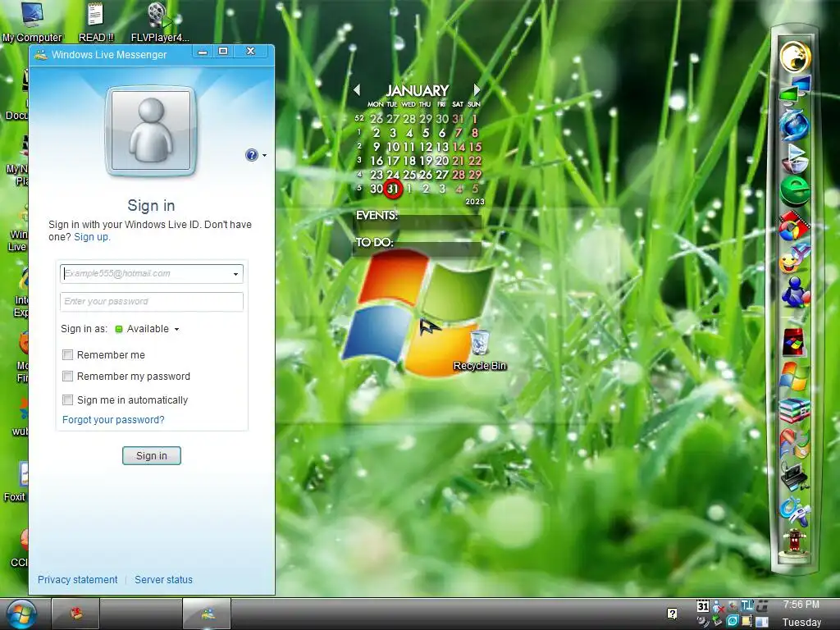The height and width of the screenshot is (630, 840).
Task: Open the Sign up link
Action: [x=91, y=237]
